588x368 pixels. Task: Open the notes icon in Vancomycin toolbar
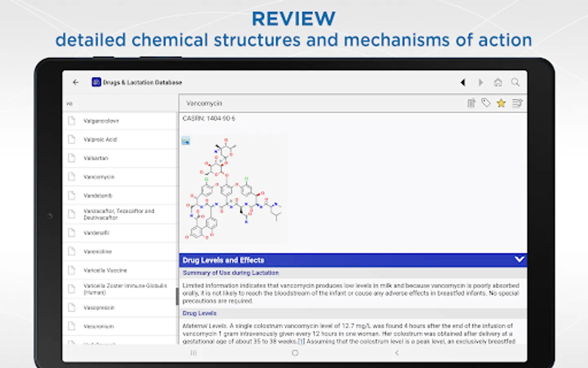click(x=471, y=103)
